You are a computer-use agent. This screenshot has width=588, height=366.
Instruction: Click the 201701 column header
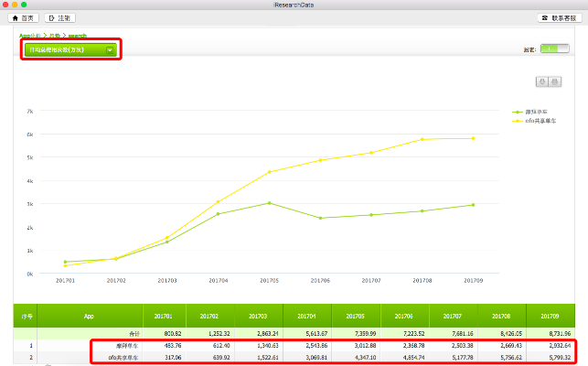pos(164,315)
